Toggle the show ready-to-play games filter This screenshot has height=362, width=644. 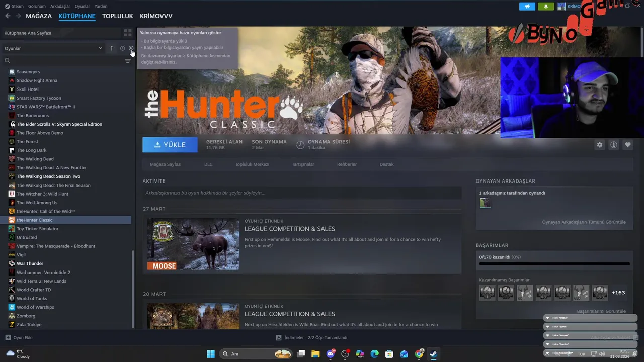coord(131,48)
